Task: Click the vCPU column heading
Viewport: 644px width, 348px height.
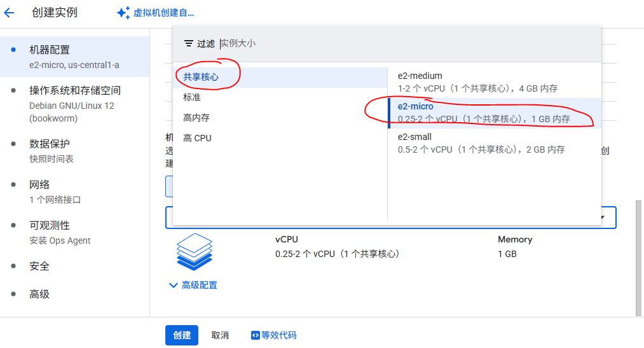Action: 287,240
